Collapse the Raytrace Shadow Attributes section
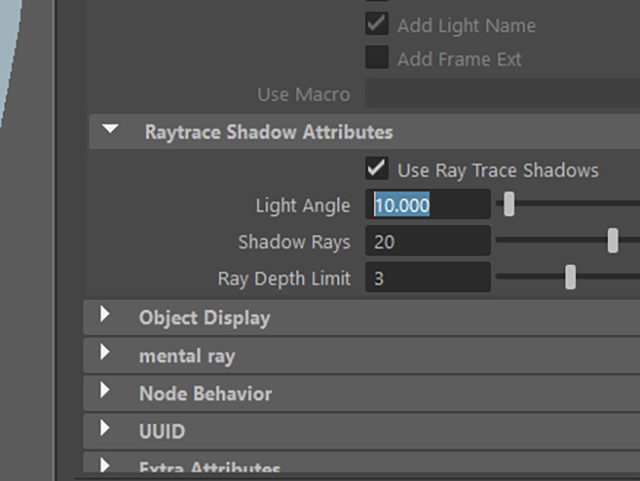Screen dimensions: 640x481 pos(110,129)
